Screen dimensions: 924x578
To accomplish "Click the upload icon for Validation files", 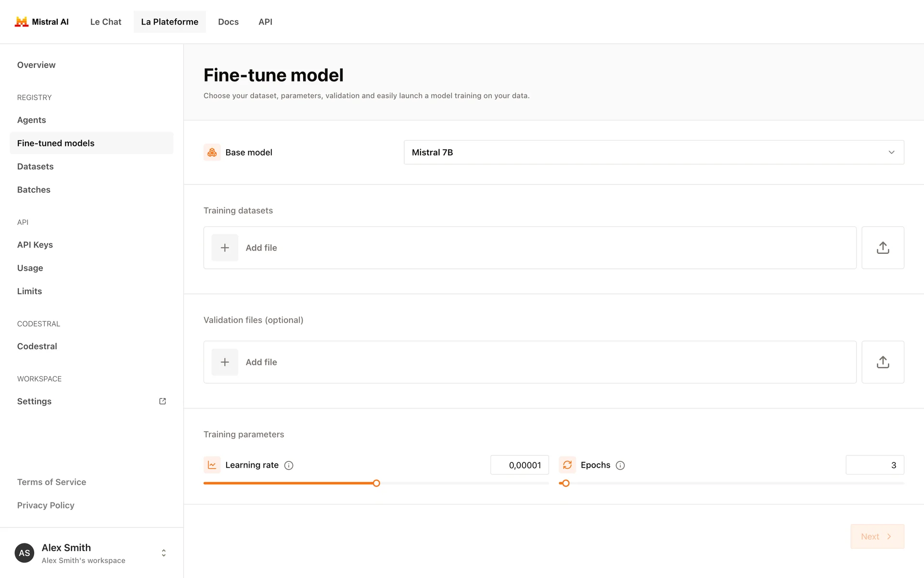I will [x=883, y=362].
